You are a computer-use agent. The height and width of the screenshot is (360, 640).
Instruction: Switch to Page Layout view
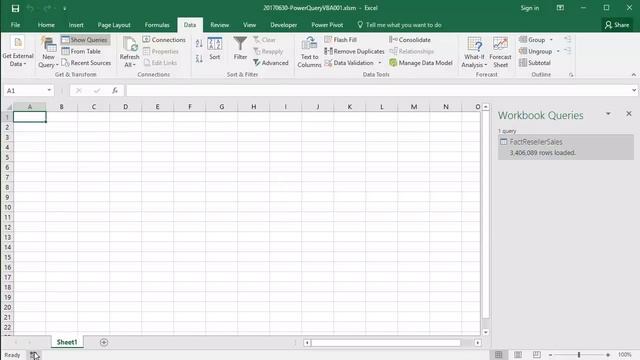coord(518,355)
